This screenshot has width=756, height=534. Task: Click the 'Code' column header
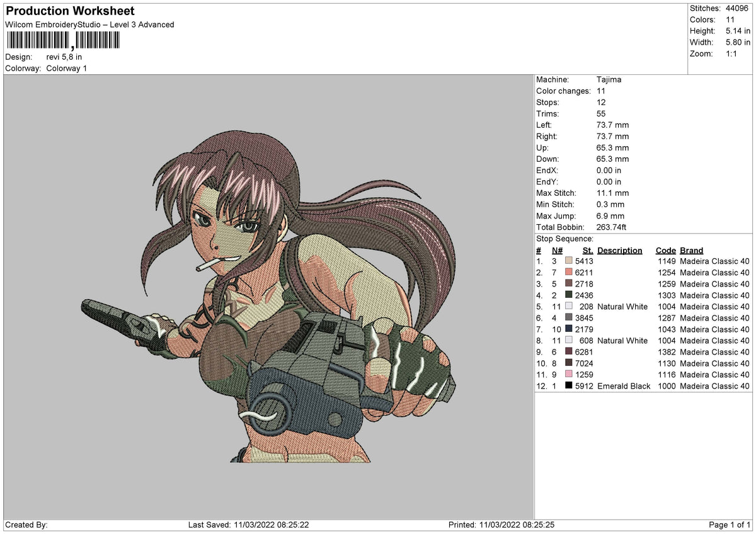[665, 251]
